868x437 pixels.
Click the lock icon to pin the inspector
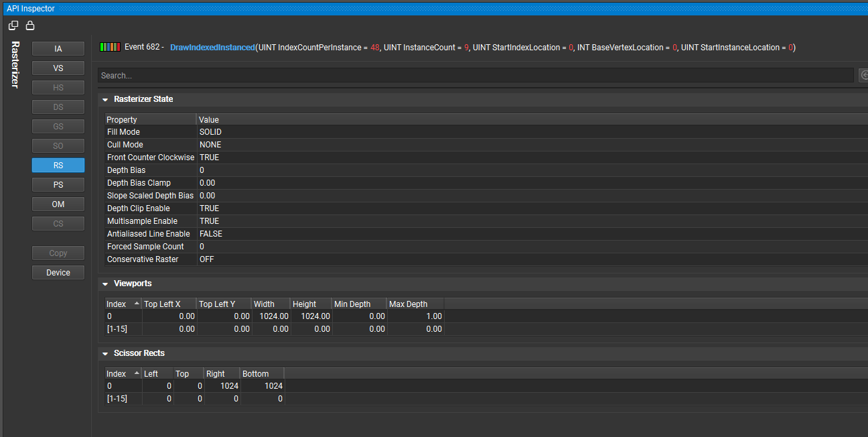pos(29,24)
